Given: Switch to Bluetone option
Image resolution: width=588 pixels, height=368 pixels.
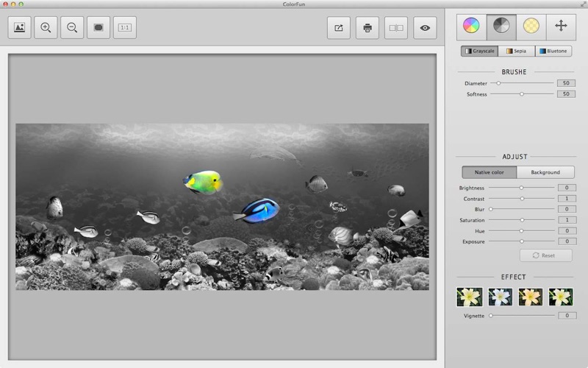Looking at the screenshot, I should pos(553,51).
